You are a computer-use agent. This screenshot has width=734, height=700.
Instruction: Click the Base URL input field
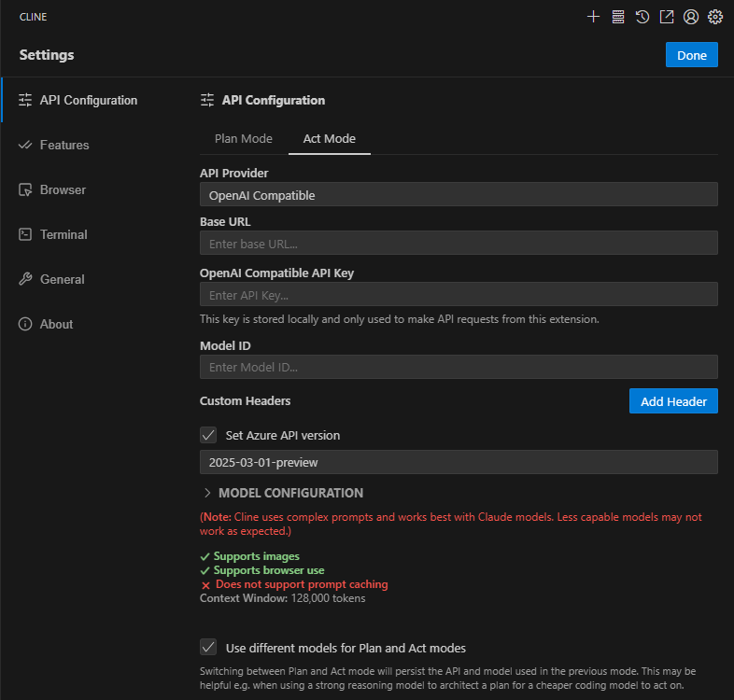point(459,243)
